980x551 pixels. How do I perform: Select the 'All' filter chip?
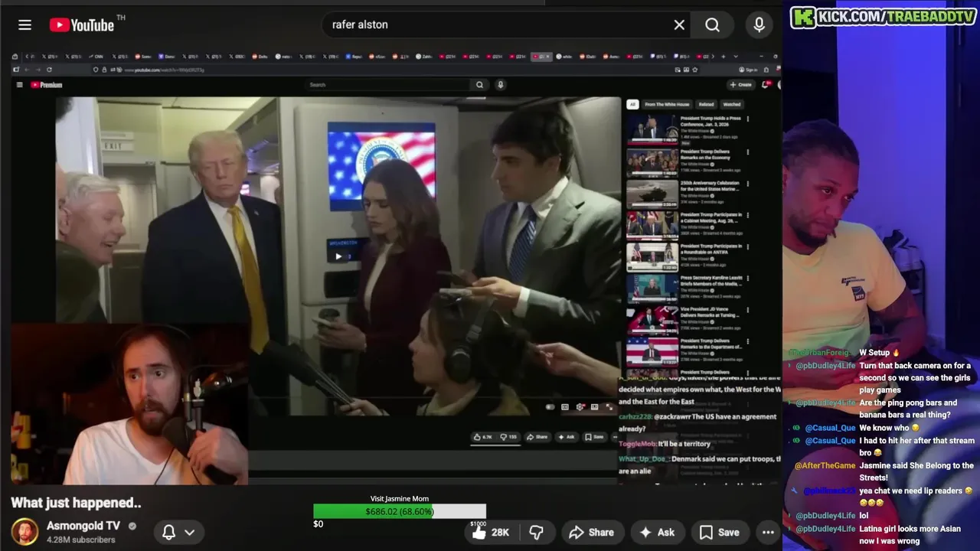coord(632,104)
